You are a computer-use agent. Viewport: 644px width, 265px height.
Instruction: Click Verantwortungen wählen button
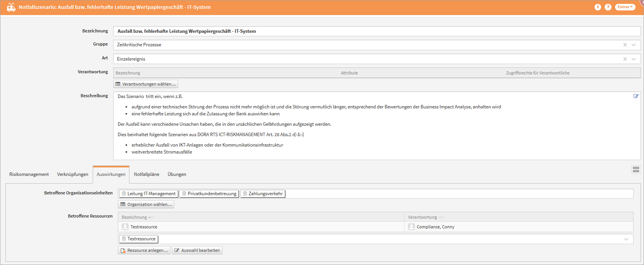(x=146, y=84)
